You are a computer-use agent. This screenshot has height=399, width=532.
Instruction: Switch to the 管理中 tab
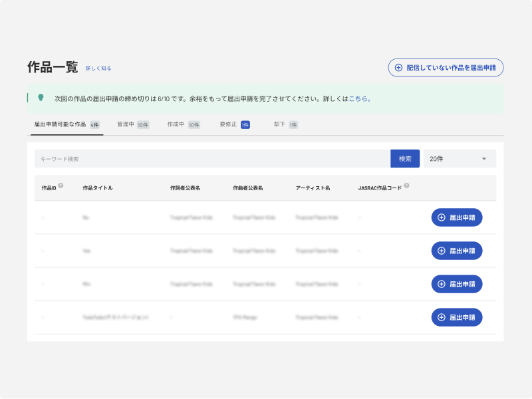click(132, 124)
